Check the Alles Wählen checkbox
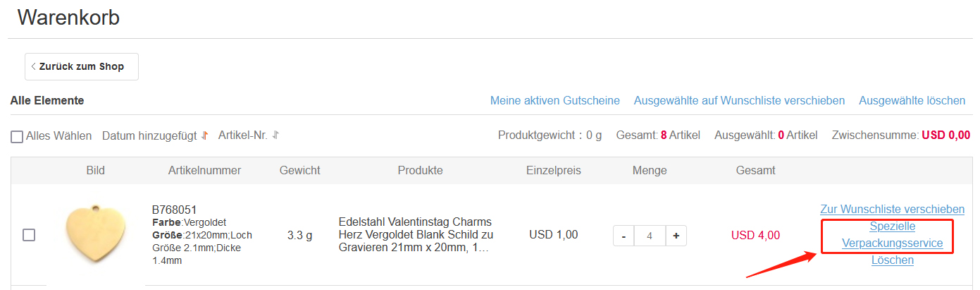 tap(17, 136)
